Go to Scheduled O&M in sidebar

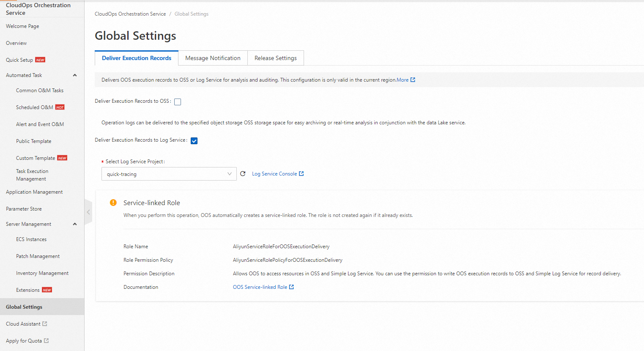coord(35,107)
